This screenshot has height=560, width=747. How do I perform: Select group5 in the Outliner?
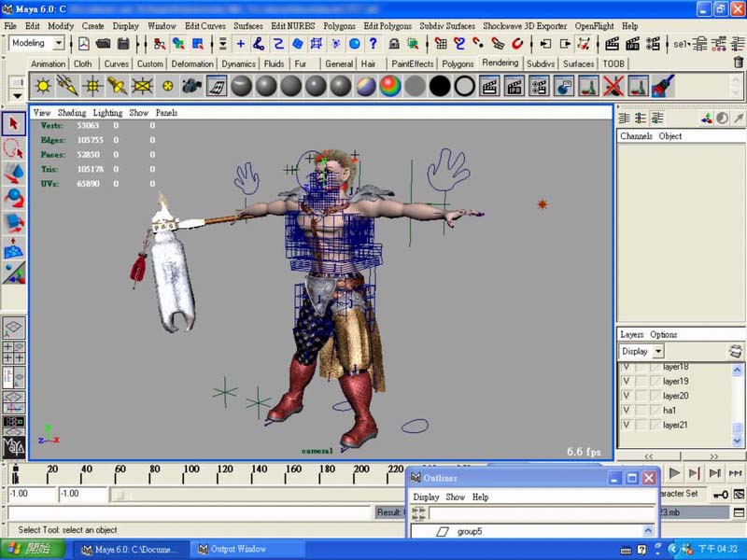coord(470,531)
